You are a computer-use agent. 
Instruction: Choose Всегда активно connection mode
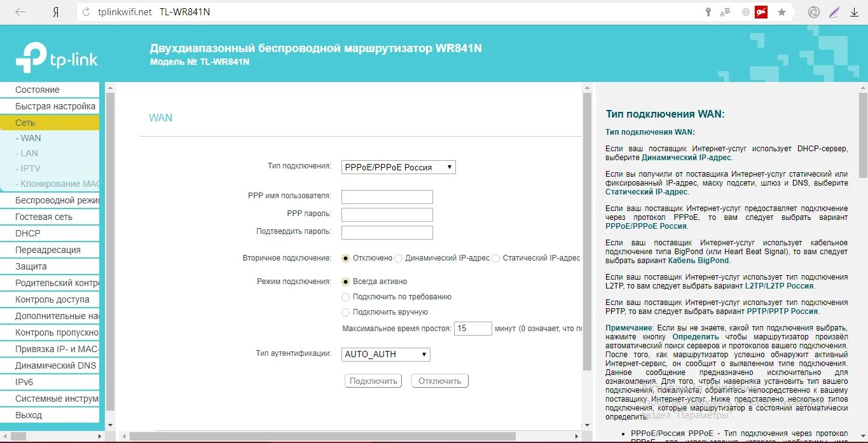pyautogui.click(x=346, y=282)
